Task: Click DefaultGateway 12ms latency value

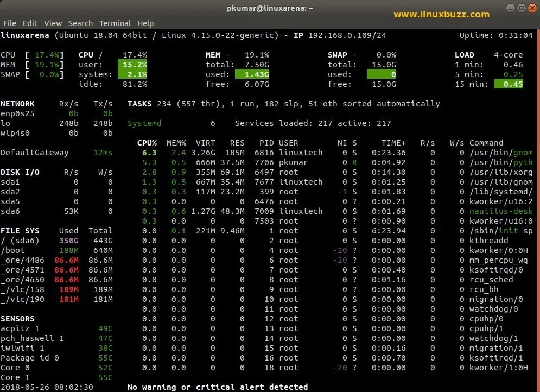Action: (x=103, y=153)
